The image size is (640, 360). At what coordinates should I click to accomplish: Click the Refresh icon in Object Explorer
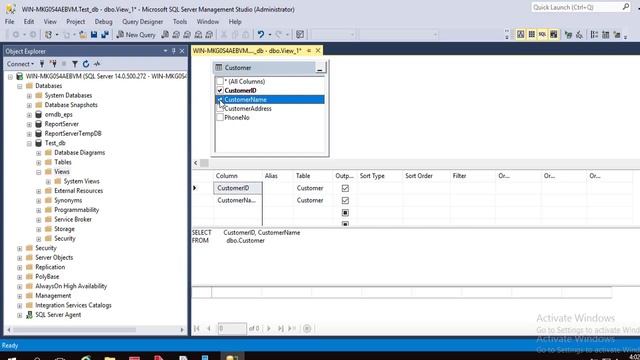click(86, 64)
